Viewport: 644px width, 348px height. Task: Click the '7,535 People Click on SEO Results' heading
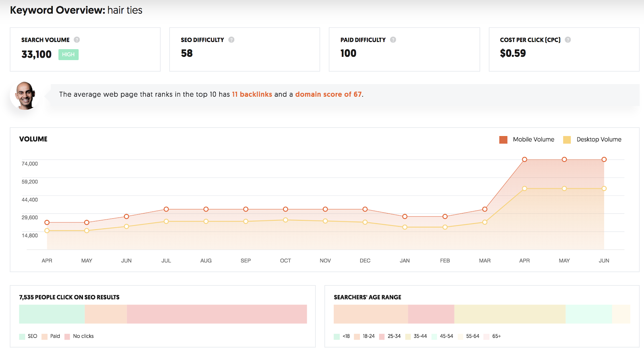pyautogui.click(x=69, y=297)
